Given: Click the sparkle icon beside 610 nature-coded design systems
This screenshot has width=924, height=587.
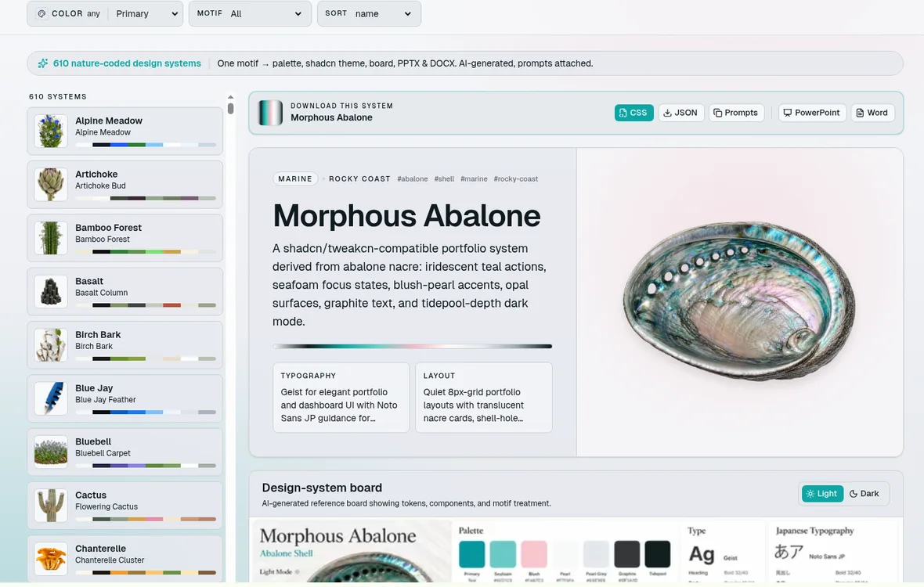Looking at the screenshot, I should pyautogui.click(x=43, y=63).
